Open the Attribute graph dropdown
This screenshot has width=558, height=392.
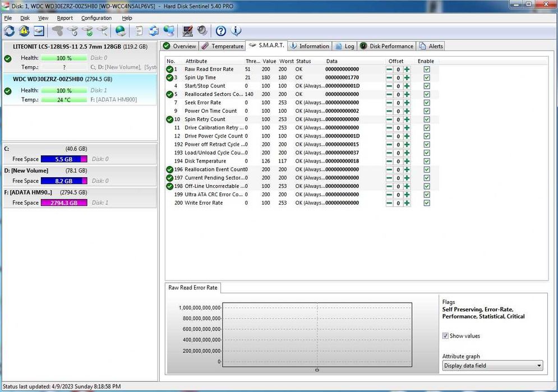click(492, 365)
